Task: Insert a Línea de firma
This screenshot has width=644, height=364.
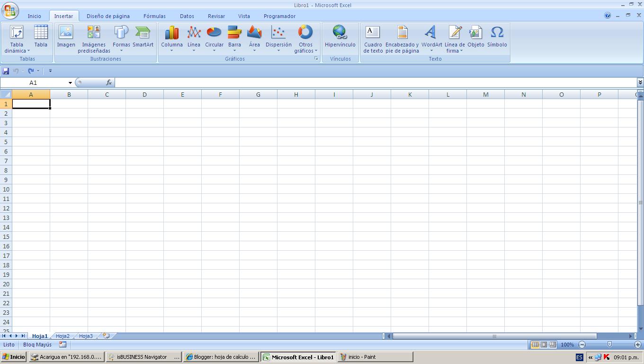Action: tap(455, 39)
